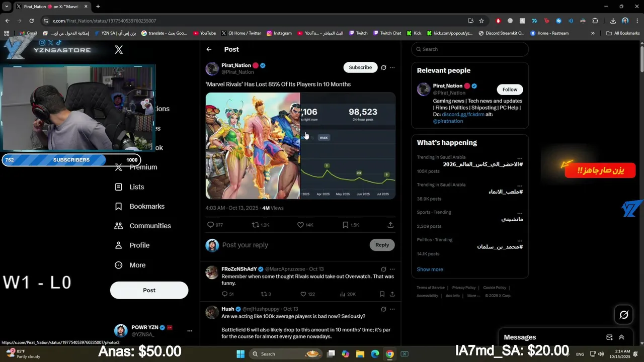Open Lists in the X sidebar
The height and width of the screenshot is (362, 644).
click(x=129, y=187)
